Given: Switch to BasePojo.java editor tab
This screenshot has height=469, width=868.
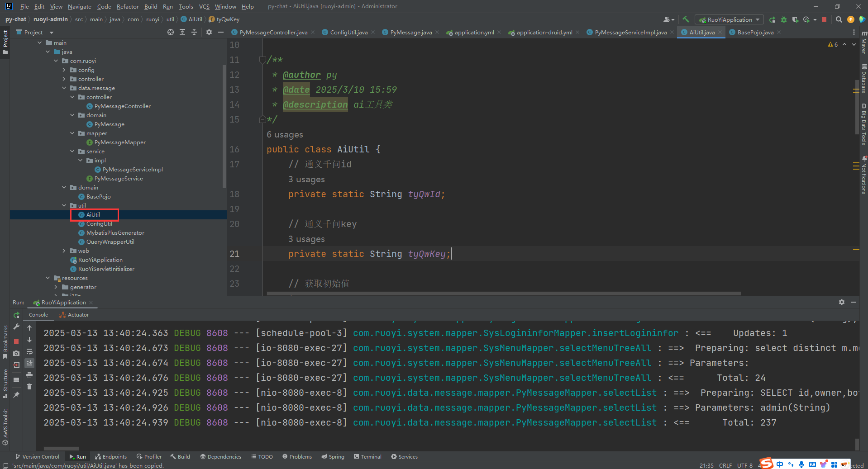Looking at the screenshot, I should [755, 32].
